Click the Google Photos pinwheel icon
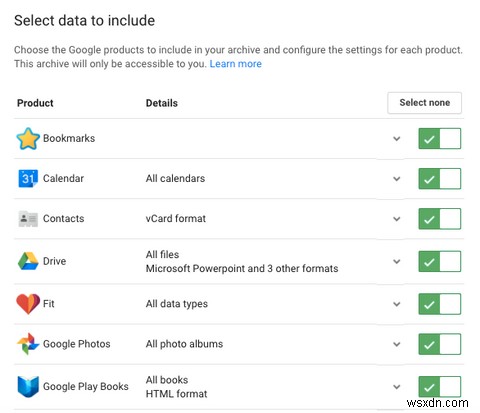 pyautogui.click(x=28, y=344)
